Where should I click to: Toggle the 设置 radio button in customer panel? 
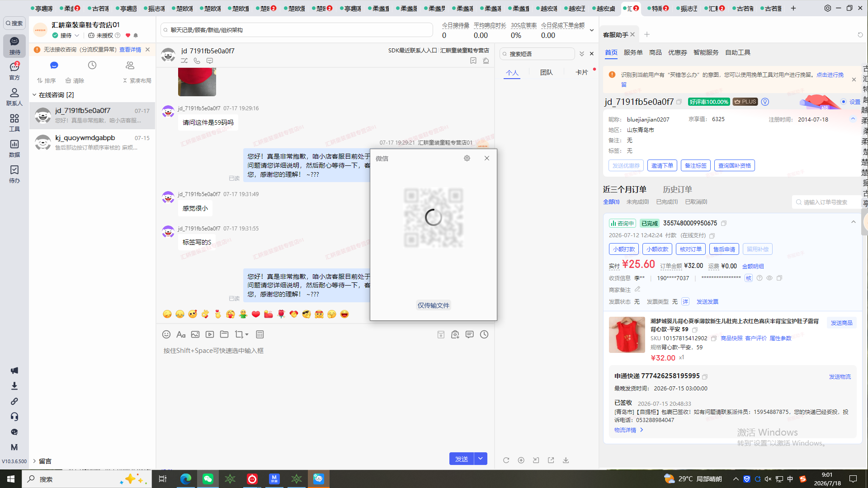[843, 102]
